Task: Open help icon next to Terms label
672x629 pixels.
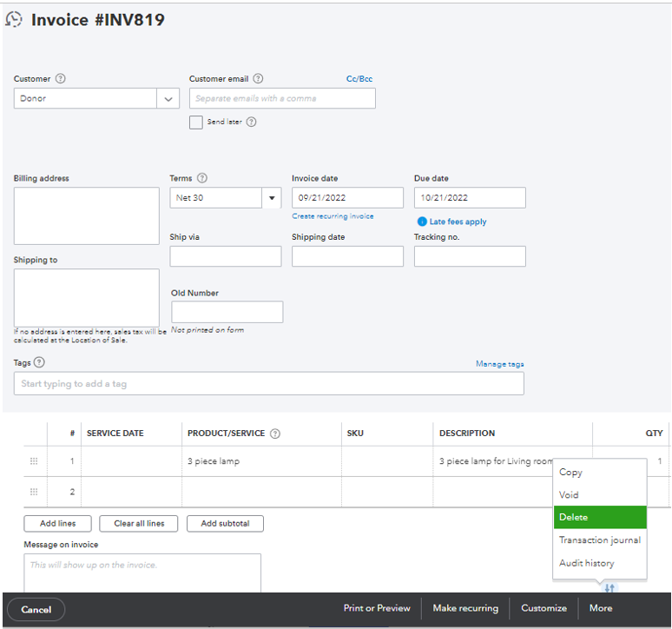Action: point(202,178)
